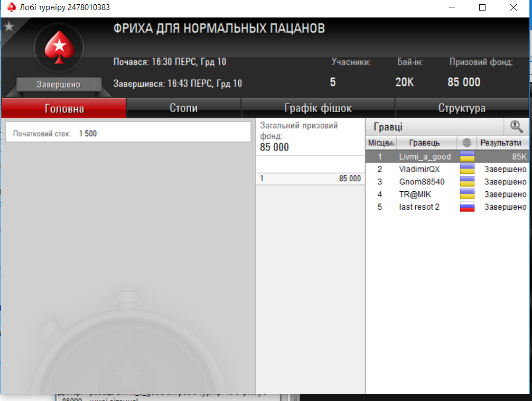Click the globe country column header
This screenshot has height=401, width=532.
(x=467, y=143)
